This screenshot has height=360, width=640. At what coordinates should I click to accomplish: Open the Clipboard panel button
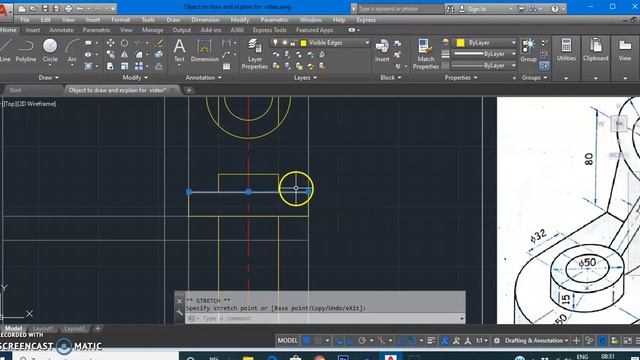click(x=596, y=51)
